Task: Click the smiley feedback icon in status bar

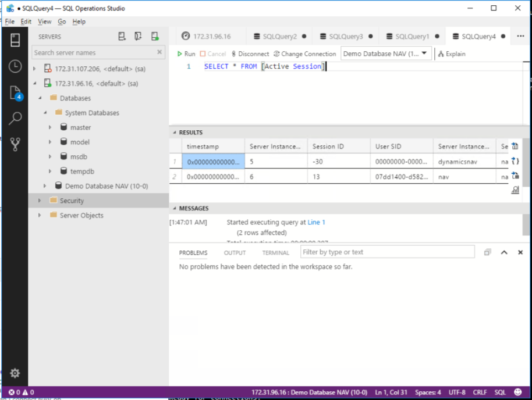Action: tap(517, 392)
